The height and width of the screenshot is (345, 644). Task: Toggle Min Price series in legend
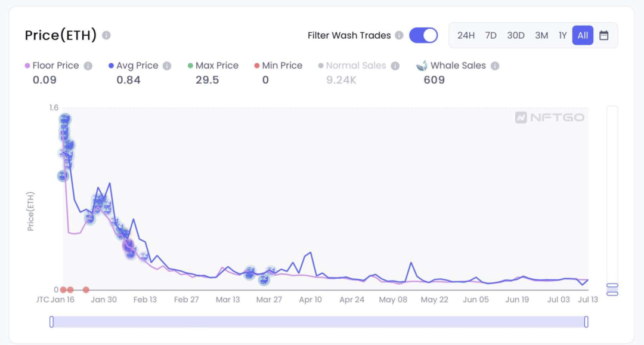281,66
